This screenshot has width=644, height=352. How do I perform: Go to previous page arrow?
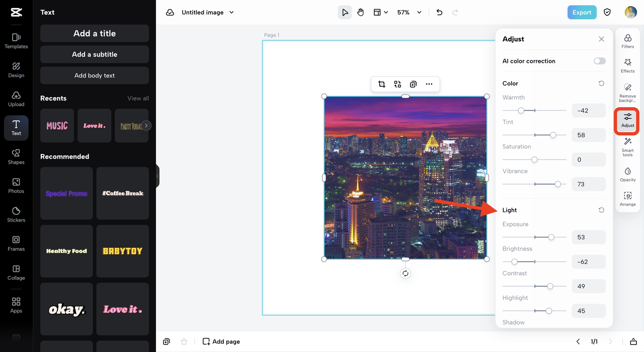click(578, 341)
